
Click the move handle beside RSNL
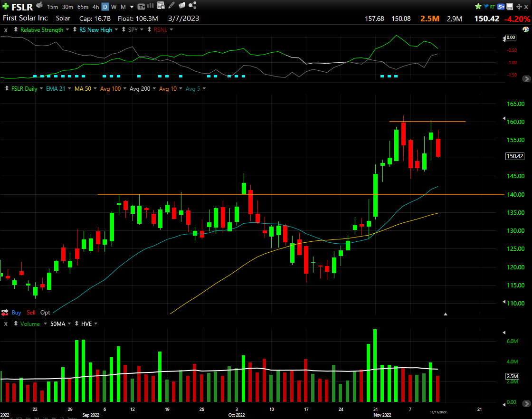149,29
